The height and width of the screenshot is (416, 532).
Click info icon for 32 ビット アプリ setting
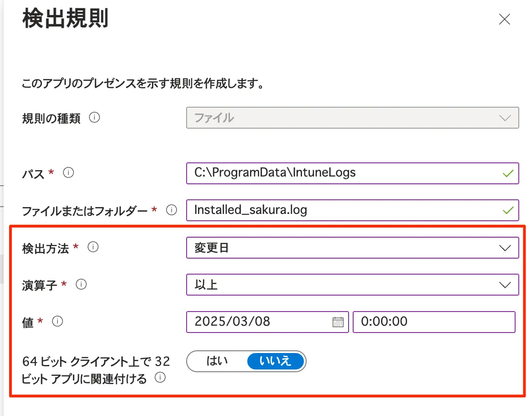pyautogui.click(x=160, y=378)
